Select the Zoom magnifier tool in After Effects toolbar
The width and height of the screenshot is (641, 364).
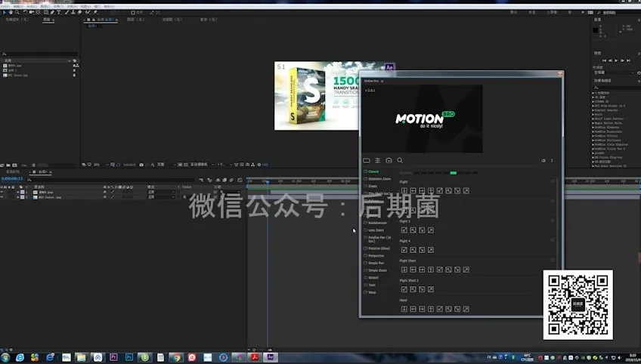pyautogui.click(x=17, y=12)
